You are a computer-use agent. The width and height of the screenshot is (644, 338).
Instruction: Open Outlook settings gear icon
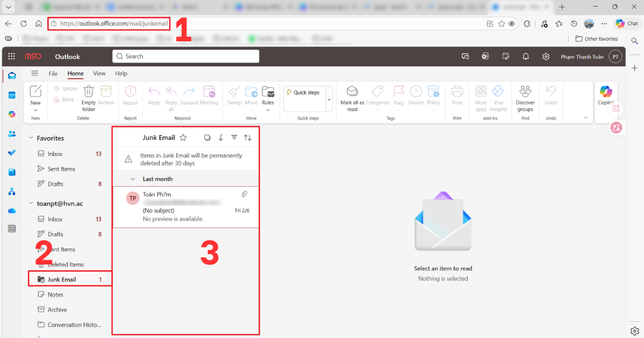click(x=546, y=56)
